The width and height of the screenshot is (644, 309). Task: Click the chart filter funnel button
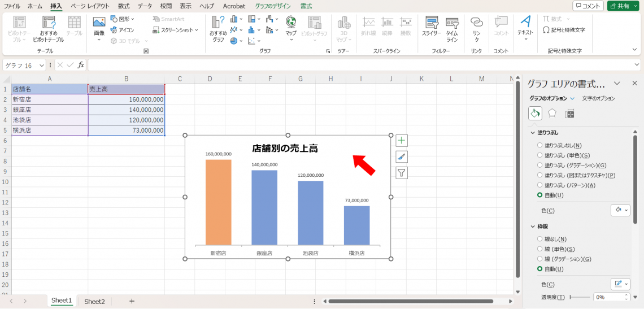(x=401, y=173)
